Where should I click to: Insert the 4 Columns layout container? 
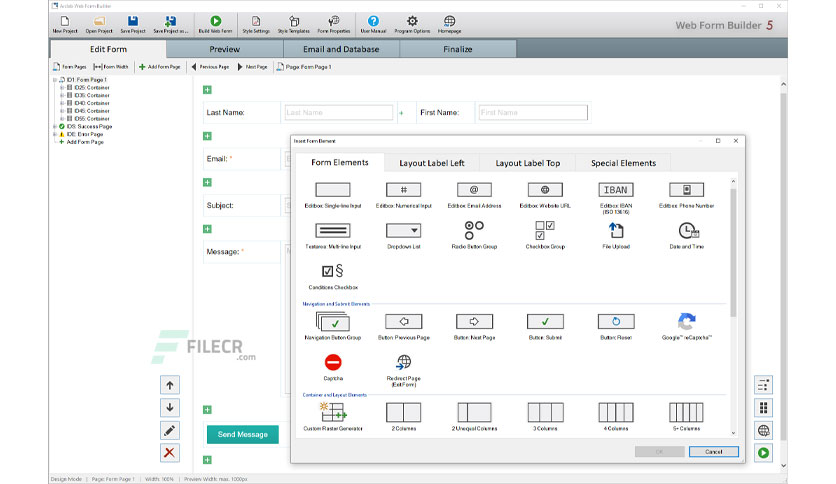point(616,417)
